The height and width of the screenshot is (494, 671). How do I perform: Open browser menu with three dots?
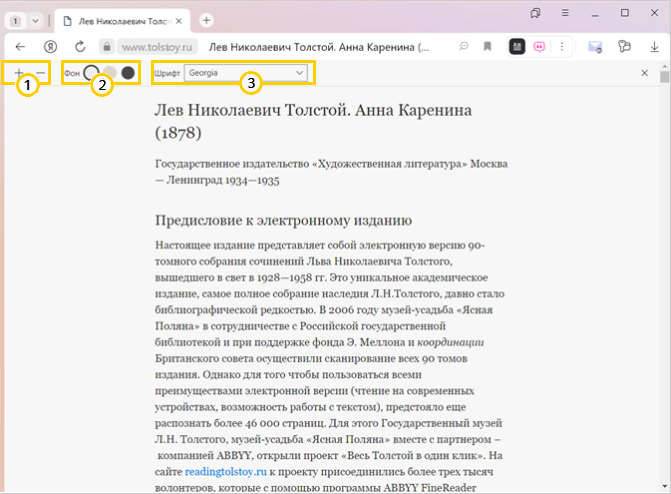[562, 46]
